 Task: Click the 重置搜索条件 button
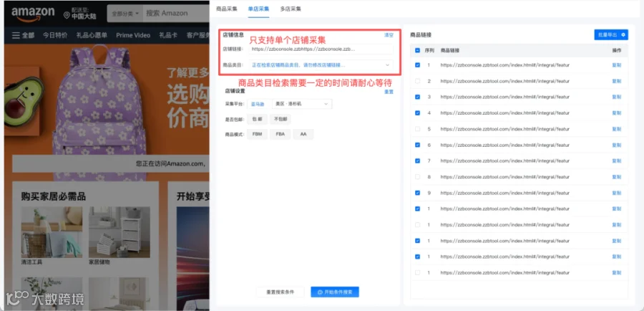pyautogui.click(x=280, y=292)
